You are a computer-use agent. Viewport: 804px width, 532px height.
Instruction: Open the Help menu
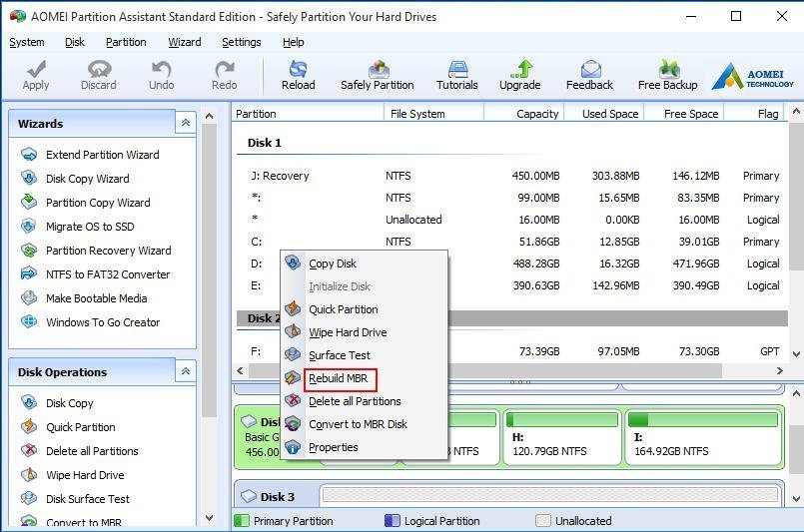[294, 42]
